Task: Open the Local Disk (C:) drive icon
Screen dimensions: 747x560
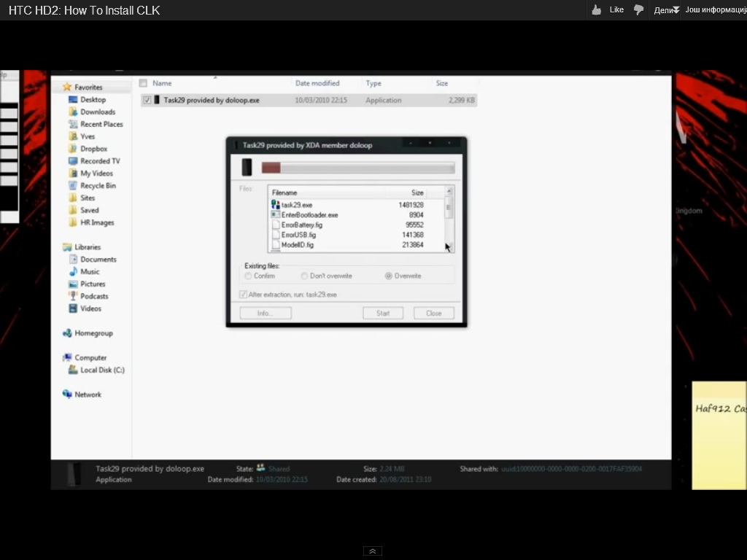Action: (x=73, y=370)
